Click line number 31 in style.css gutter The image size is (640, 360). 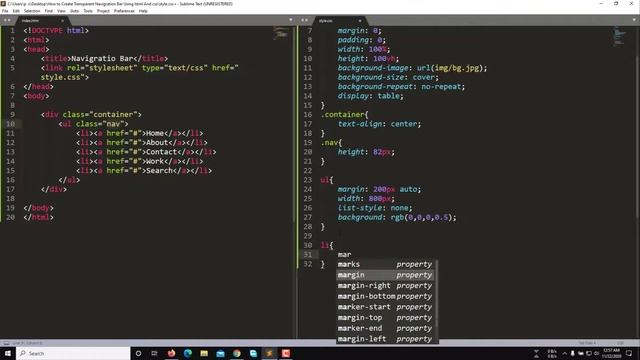pos(308,255)
